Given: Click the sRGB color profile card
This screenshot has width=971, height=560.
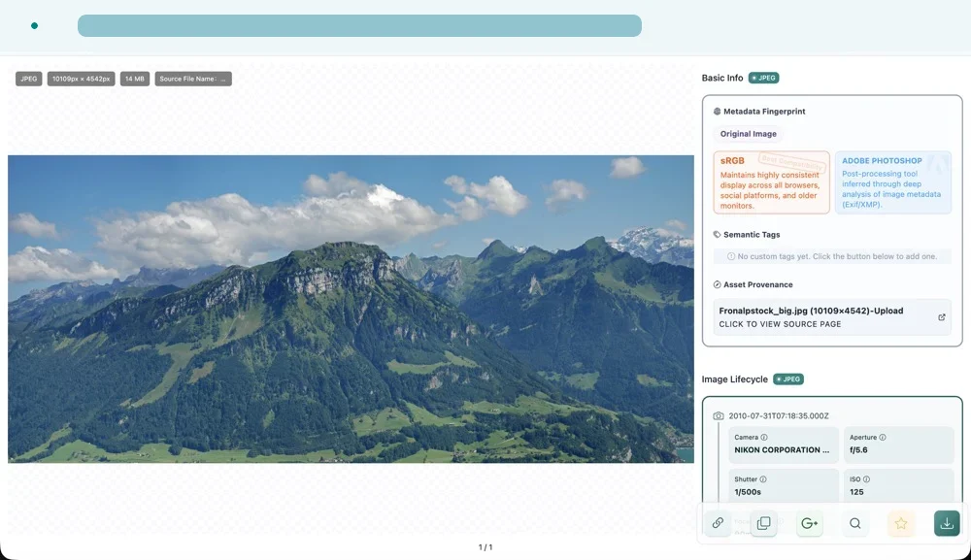Looking at the screenshot, I should [771, 182].
